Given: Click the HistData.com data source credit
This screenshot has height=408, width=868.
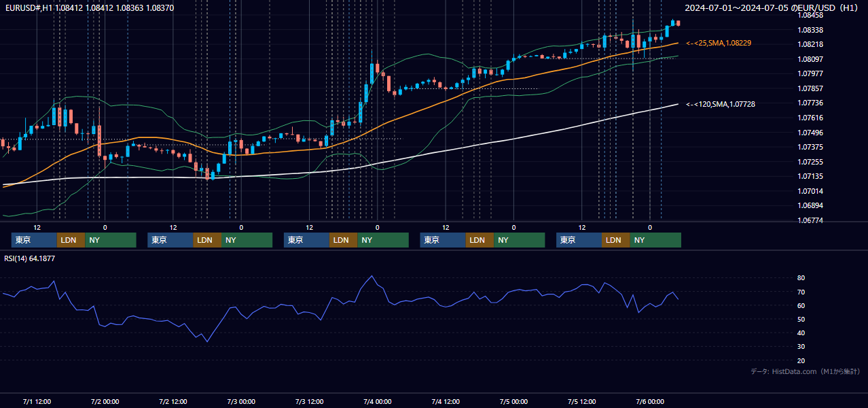Looking at the screenshot, I should [806, 372].
